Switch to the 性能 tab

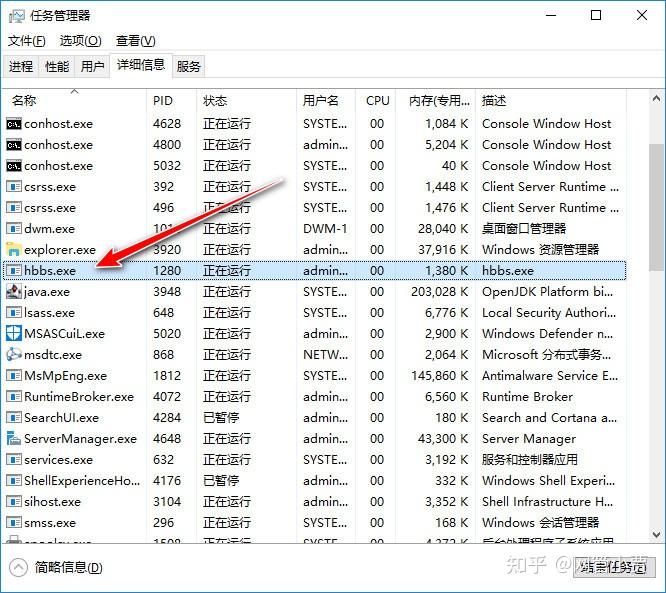coord(57,66)
